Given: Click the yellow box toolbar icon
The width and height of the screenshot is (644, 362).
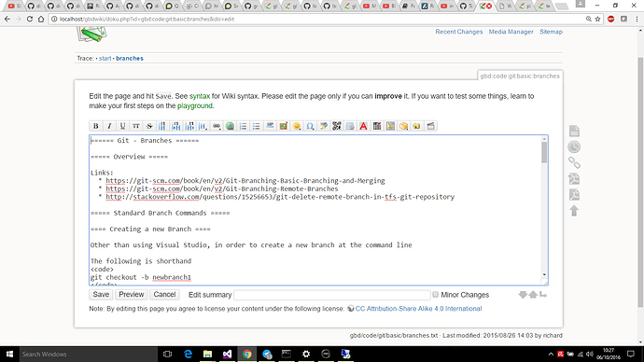Looking at the screenshot, I should 404,126.
